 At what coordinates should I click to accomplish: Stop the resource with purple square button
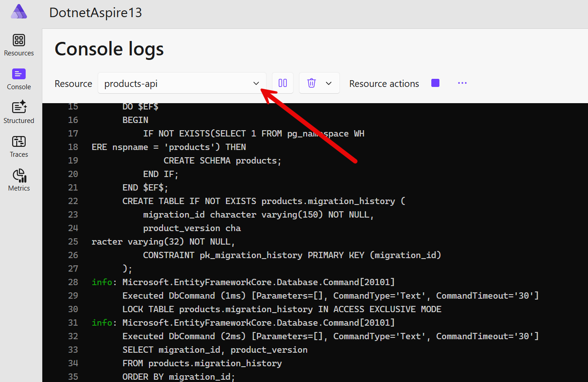tap(435, 83)
